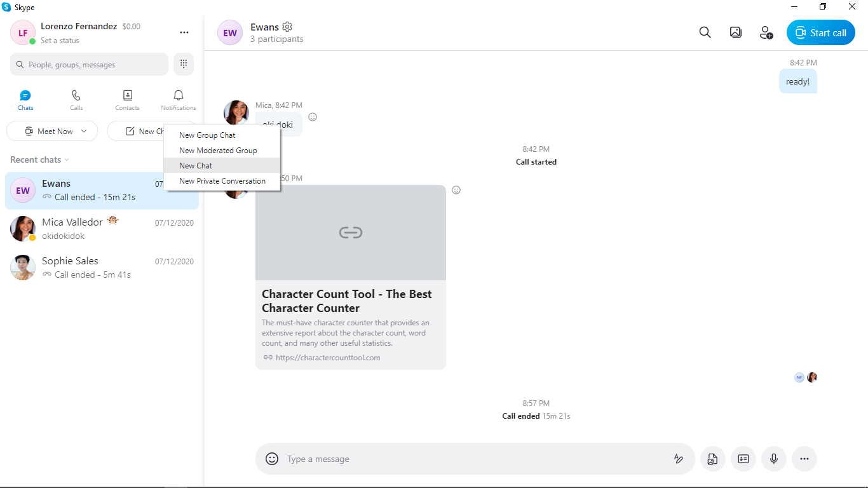Choose New Group Chat from menu
Screen dimensions: 868x488
pos(222,135)
